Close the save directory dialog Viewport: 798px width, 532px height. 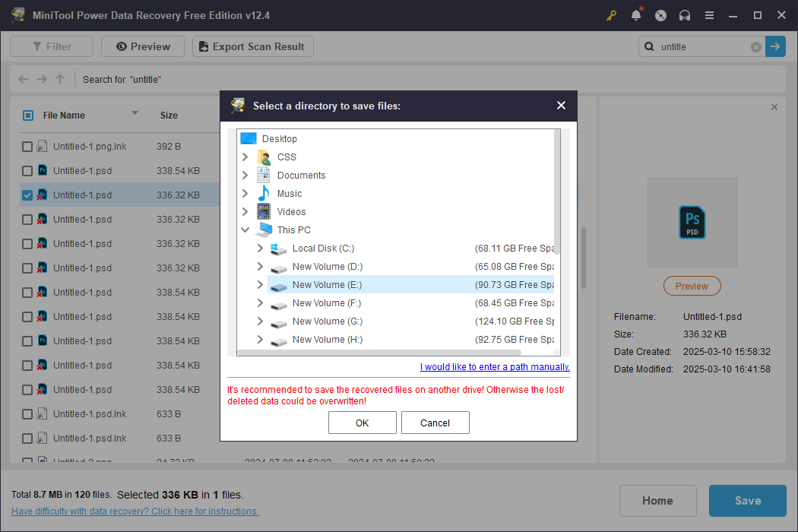561,106
